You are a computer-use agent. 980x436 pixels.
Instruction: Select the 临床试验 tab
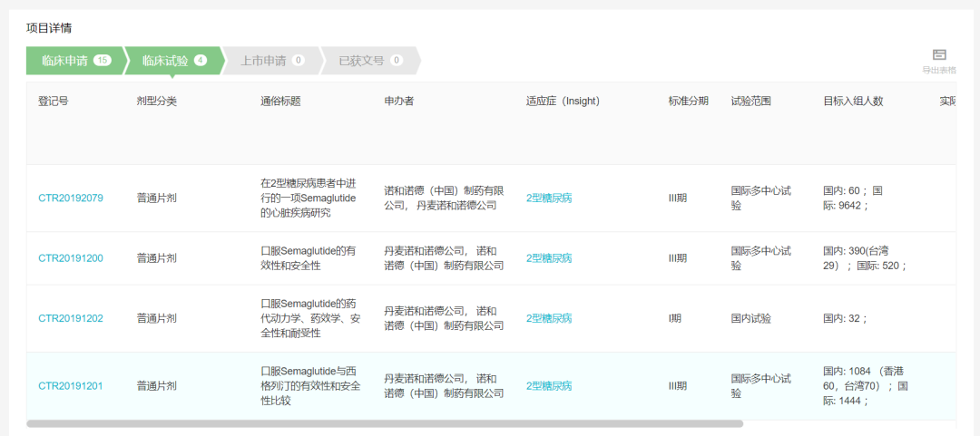173,61
